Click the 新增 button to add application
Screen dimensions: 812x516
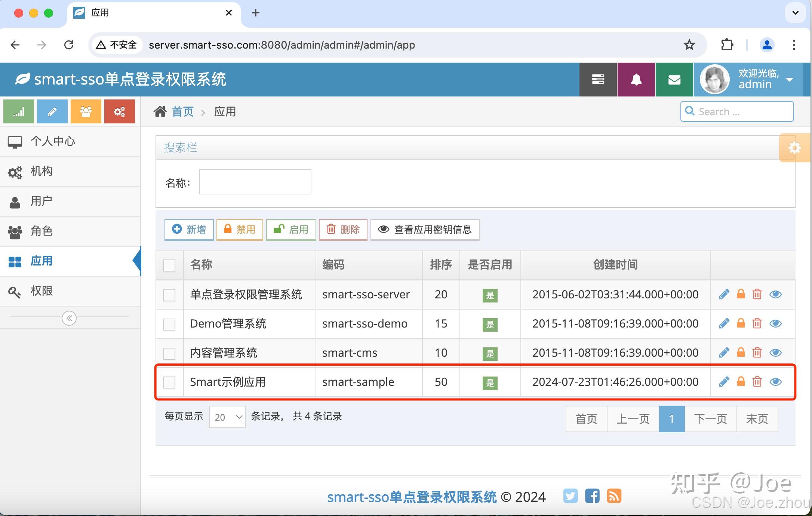pos(189,230)
